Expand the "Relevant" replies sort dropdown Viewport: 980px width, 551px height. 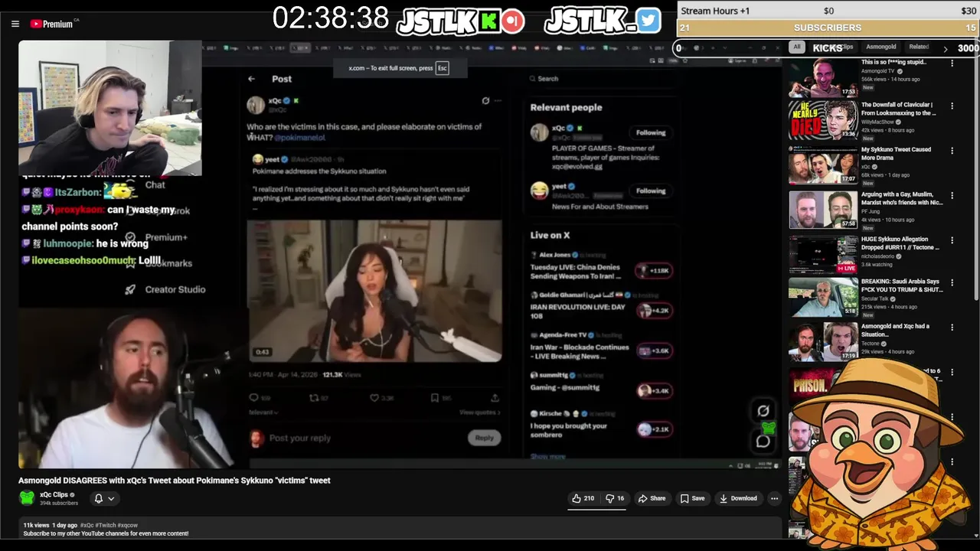[263, 412]
